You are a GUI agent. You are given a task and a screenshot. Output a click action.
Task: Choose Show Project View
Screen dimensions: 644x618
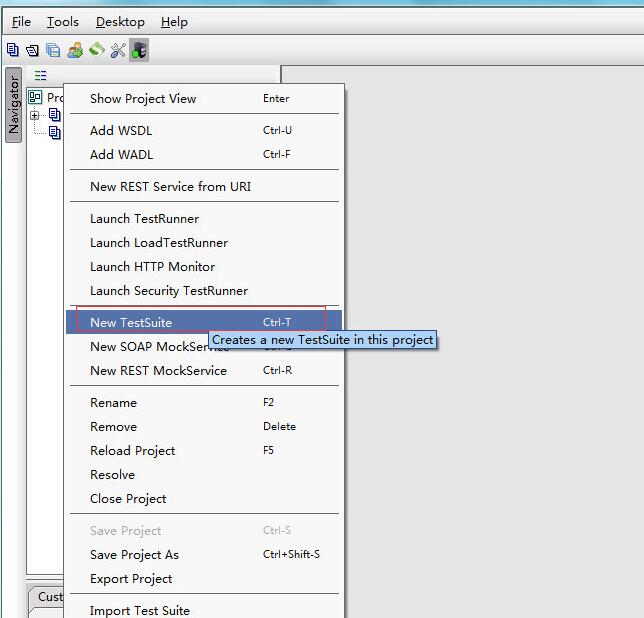(204, 99)
